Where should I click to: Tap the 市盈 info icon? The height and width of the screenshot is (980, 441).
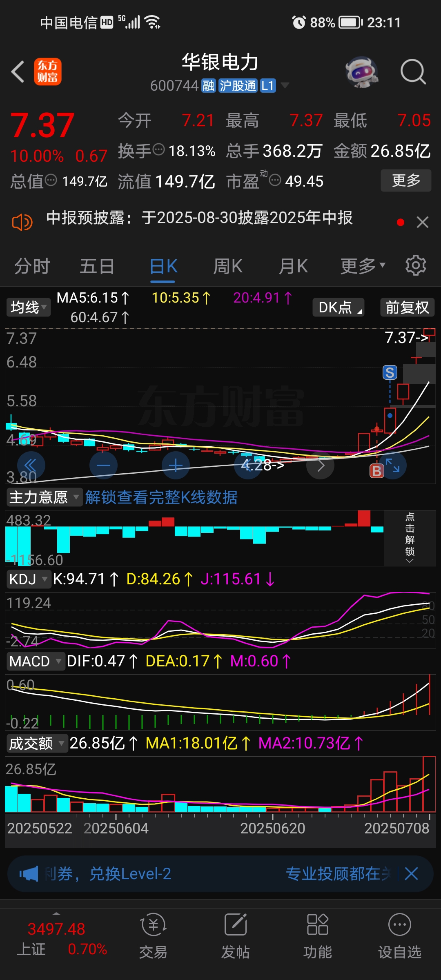(x=275, y=180)
